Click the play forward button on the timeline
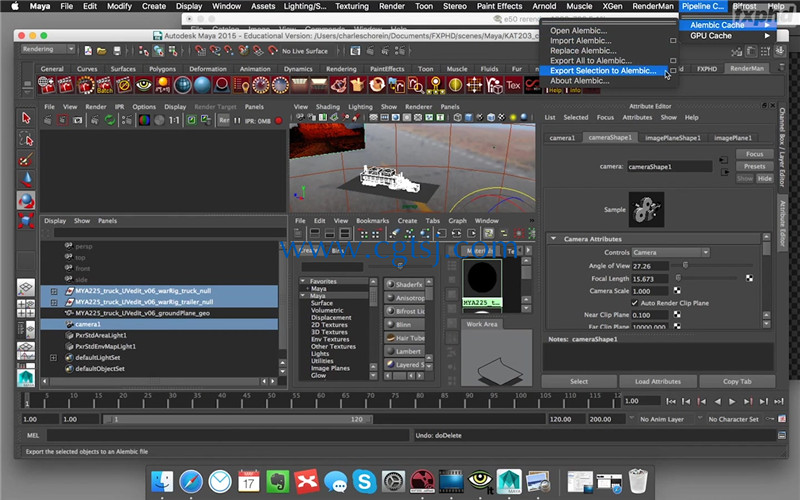The height and width of the screenshot is (500, 800). point(732,402)
